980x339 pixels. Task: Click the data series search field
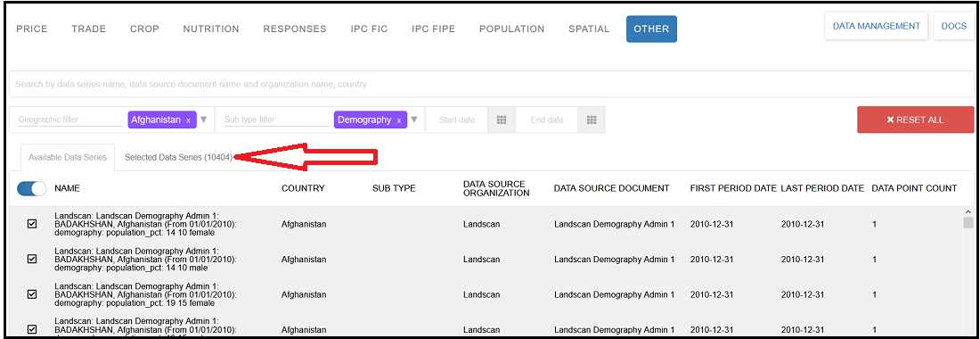[x=491, y=84]
